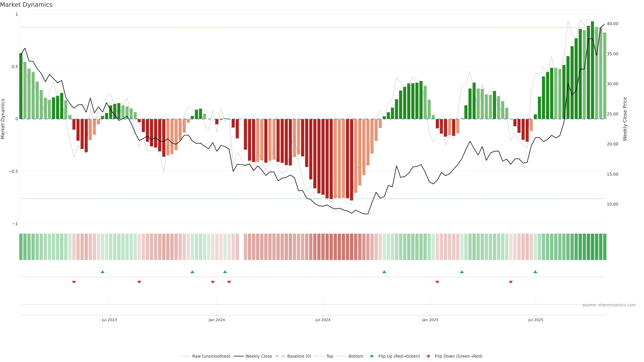Viewport: 644px width, 362px height.
Task: Click the leftmost red flip-down triangle marker
Action: click(74, 282)
